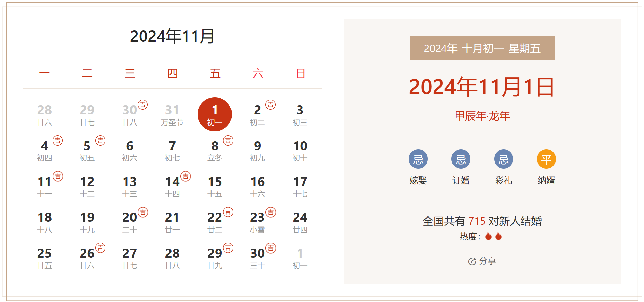644x302 pixels.
Task: Click the share arrow icon
Action: point(472,261)
